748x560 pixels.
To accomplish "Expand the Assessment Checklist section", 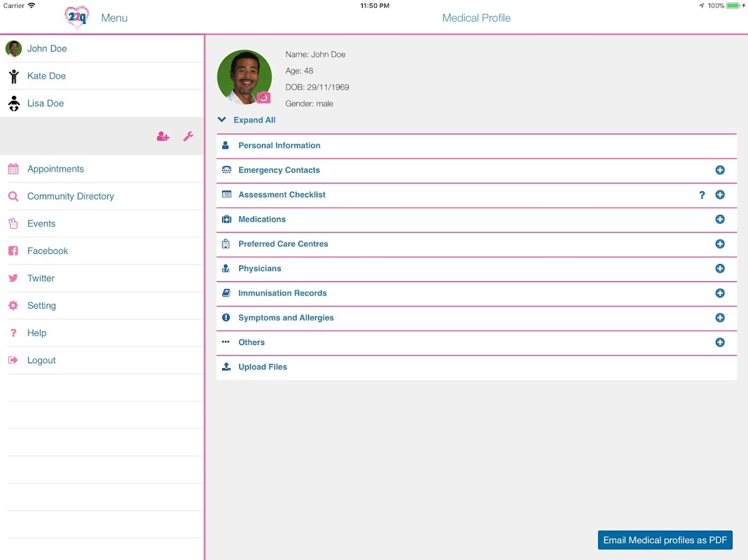I will tap(476, 195).
